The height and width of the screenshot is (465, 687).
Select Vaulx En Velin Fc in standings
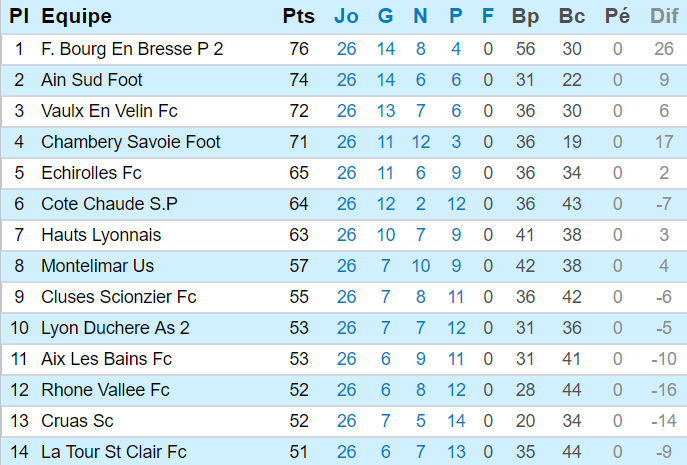[x=109, y=111]
